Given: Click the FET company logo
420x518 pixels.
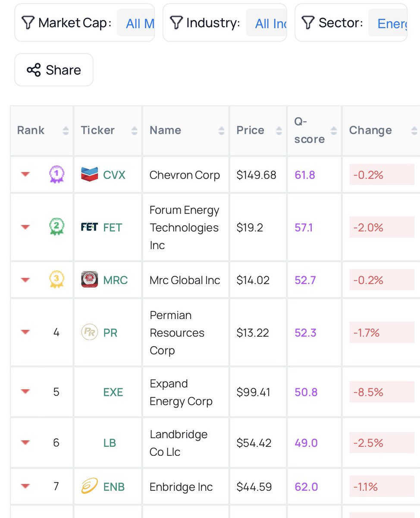Looking at the screenshot, I should tap(90, 227).
